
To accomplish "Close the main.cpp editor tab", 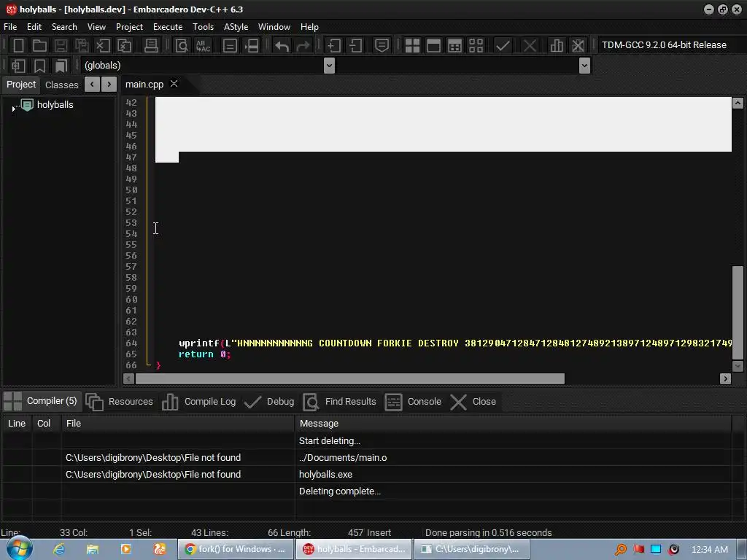I will point(174,84).
